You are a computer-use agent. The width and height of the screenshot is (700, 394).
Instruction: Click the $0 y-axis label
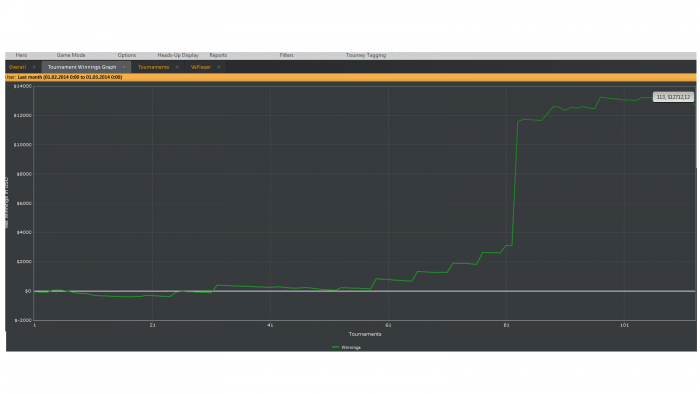coord(28,291)
